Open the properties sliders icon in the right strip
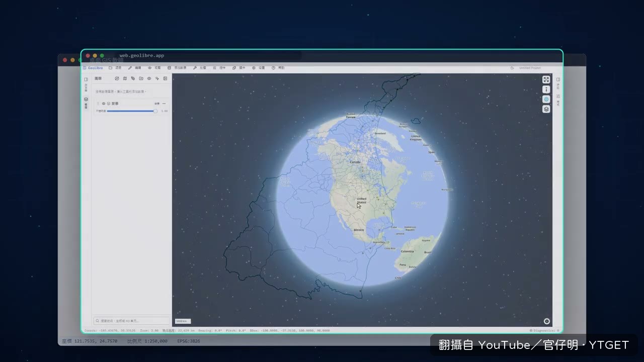This screenshot has width=644, height=362. (x=558, y=96)
